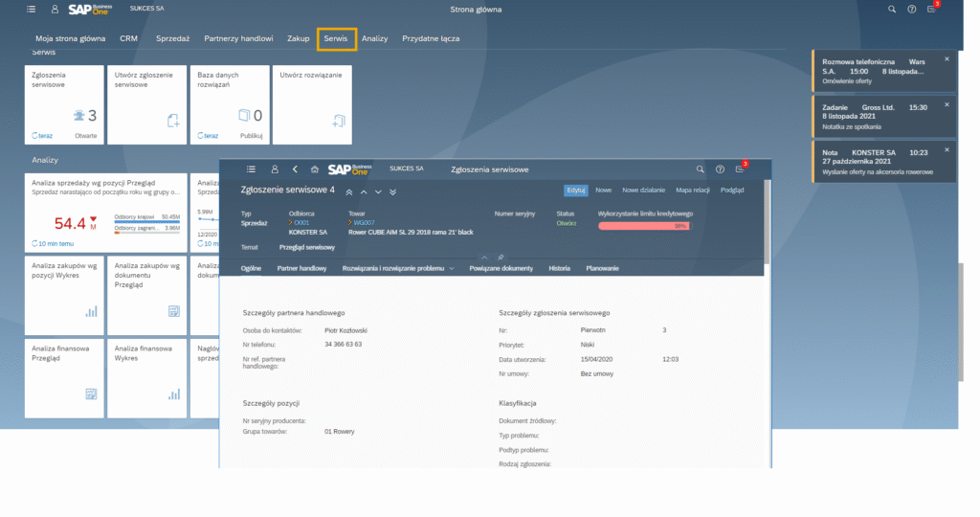
Task: Go to next service call record arrow
Action: point(378,191)
